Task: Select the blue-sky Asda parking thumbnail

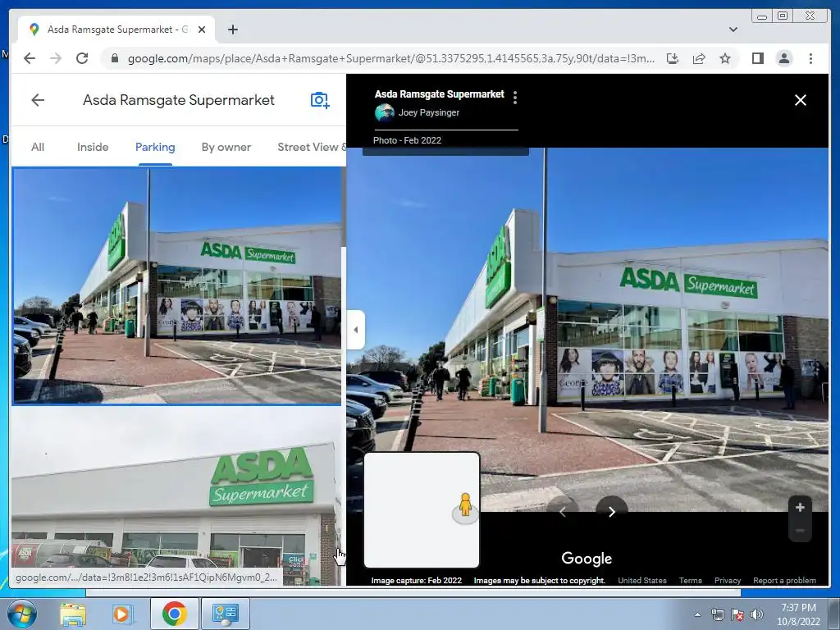Action: (177, 286)
